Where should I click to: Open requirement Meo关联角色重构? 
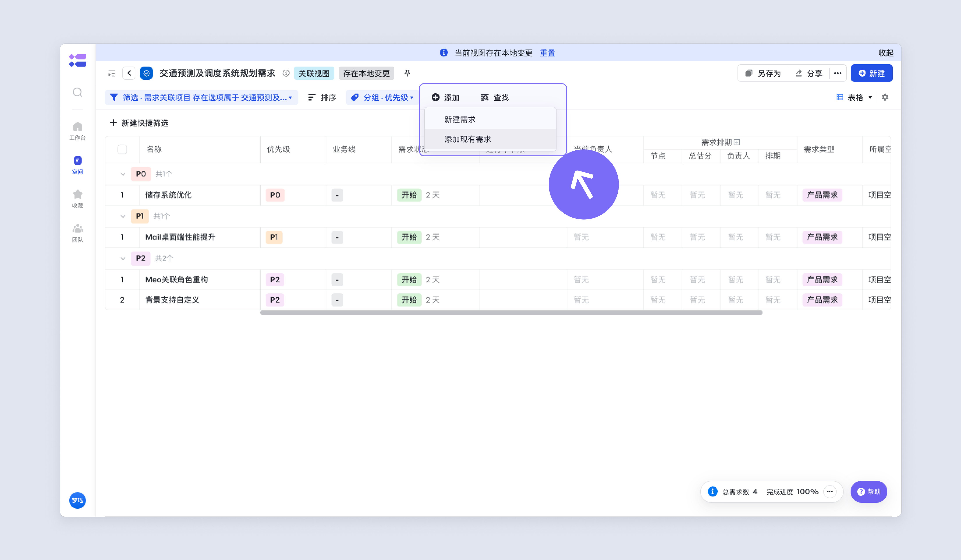176,280
